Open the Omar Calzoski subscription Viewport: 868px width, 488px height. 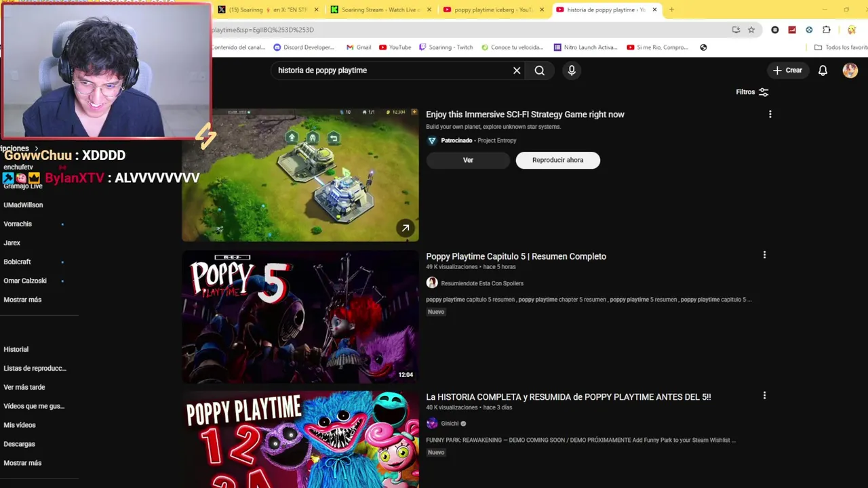[25, 281]
